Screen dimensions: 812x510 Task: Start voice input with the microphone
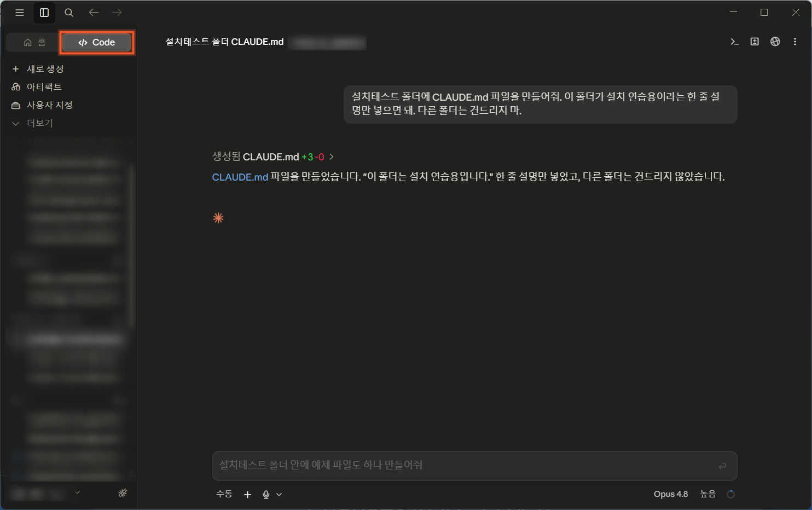266,494
